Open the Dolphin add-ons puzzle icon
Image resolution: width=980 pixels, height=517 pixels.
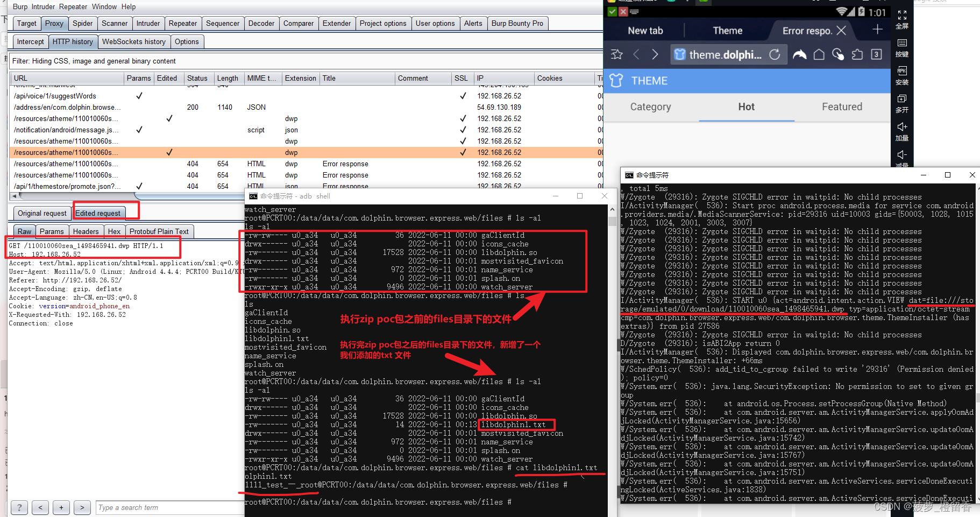pyautogui.click(x=857, y=54)
